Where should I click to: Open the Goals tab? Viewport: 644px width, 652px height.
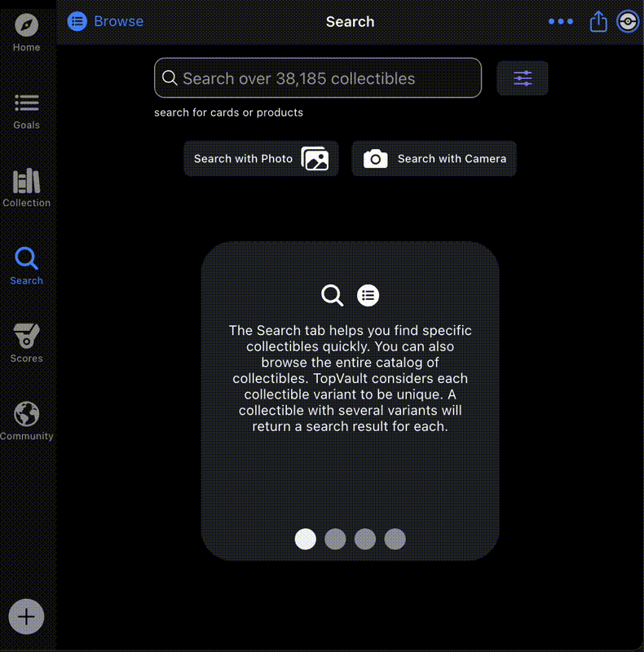point(26,112)
